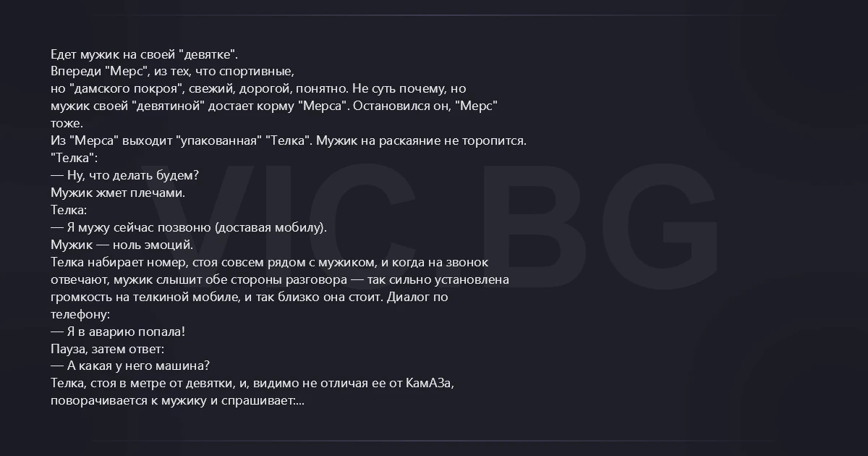Click the line starting 'Телка набирает номер'
This screenshot has width=868, height=456.
[269, 262]
